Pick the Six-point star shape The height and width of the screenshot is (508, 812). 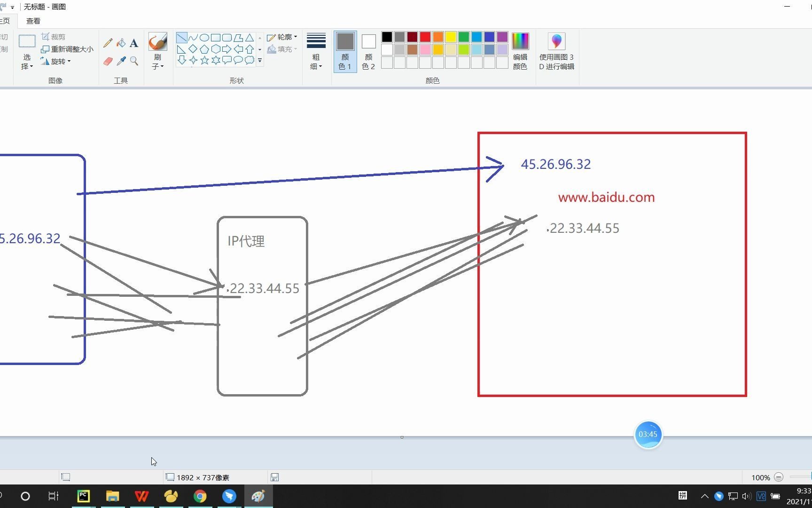click(216, 60)
